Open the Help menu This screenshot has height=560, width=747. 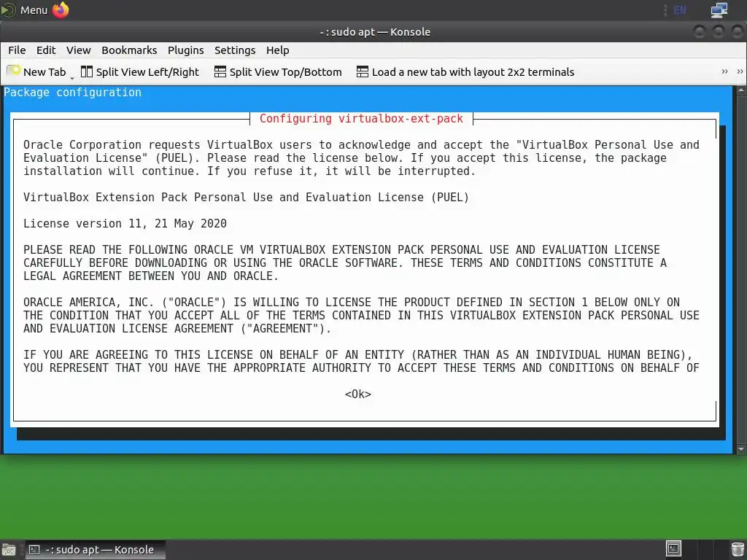coord(278,50)
